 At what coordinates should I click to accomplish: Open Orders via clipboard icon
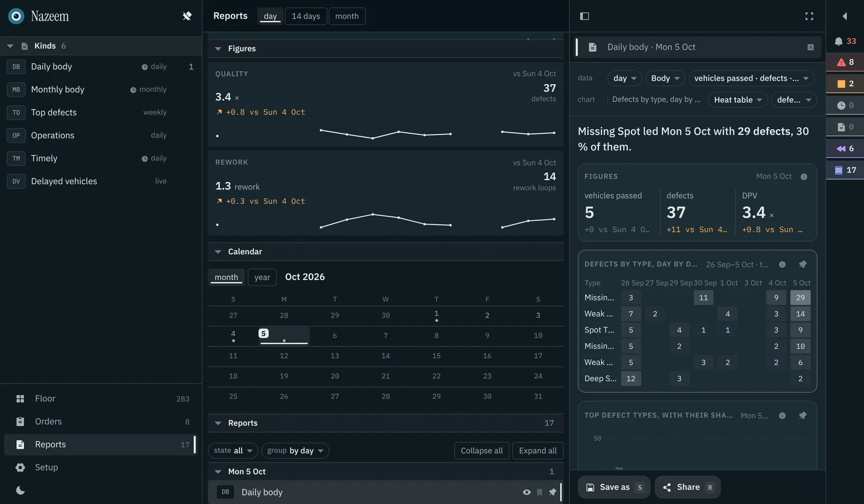tap(21, 421)
